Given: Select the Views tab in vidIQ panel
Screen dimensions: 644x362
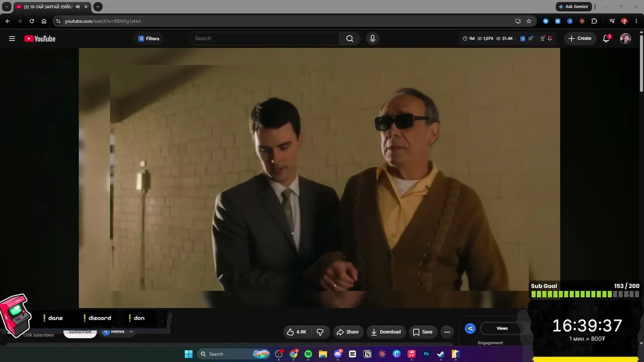Looking at the screenshot, I should [502, 328].
